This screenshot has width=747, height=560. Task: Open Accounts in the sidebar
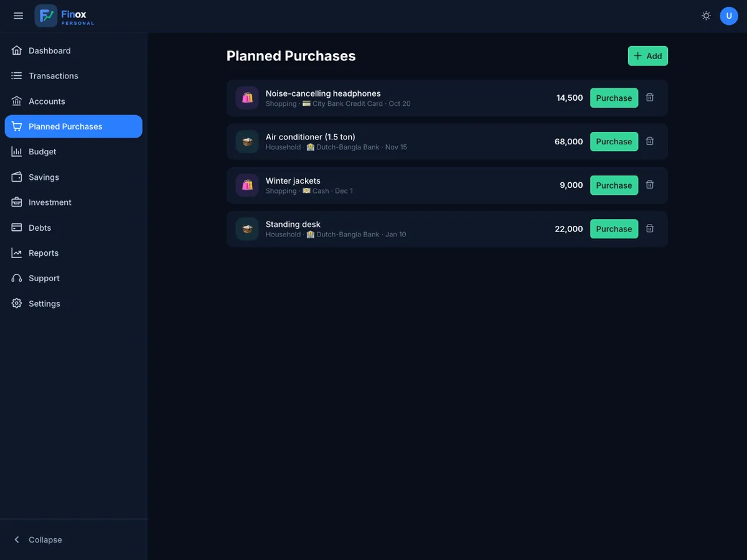point(73,101)
